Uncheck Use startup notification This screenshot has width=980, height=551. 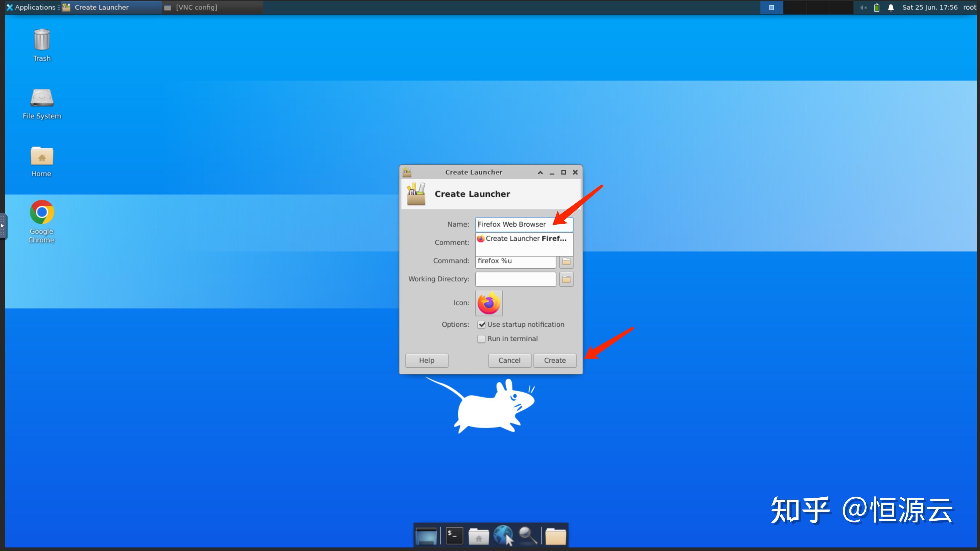pyautogui.click(x=482, y=324)
